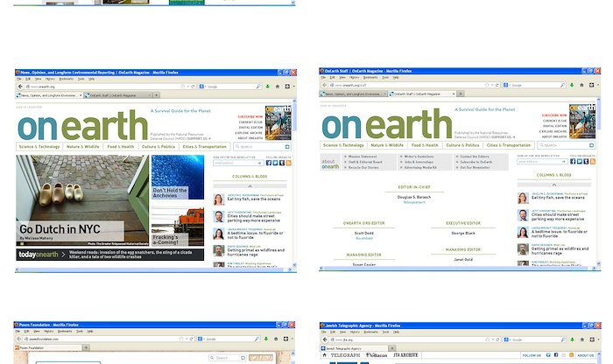The height and width of the screenshot is (364, 613).
Task: Open Go Dutch in NYC feature story
Action: pyautogui.click(x=82, y=200)
